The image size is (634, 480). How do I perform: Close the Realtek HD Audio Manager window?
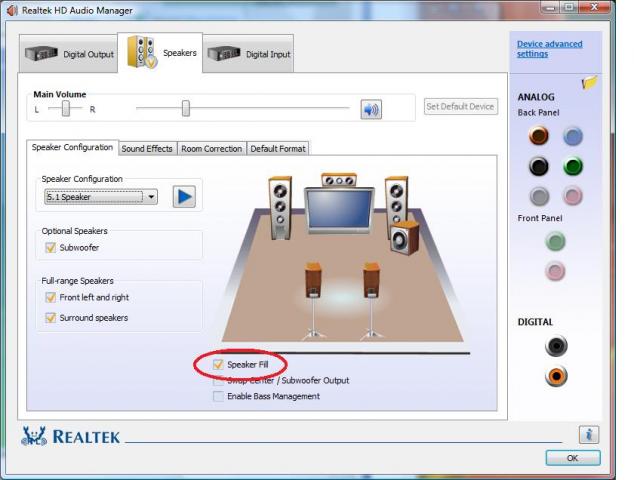click(594, 7)
